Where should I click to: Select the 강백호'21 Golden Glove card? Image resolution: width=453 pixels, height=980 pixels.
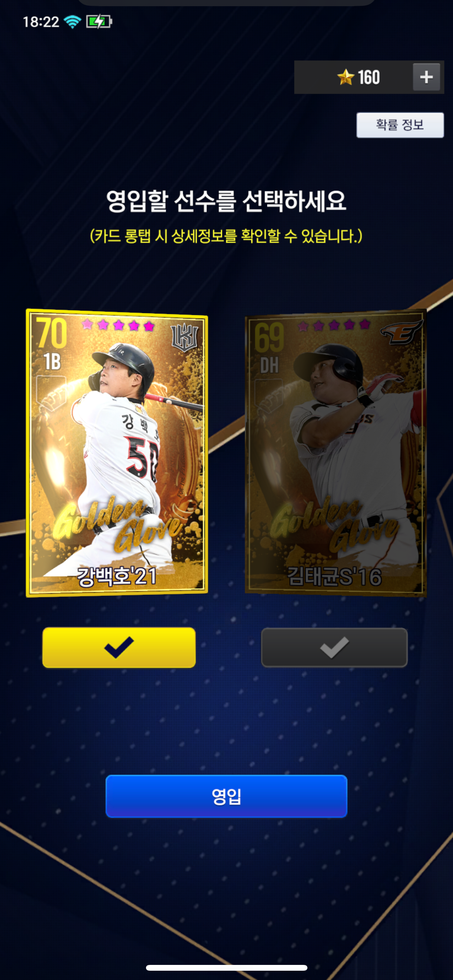coord(117,453)
